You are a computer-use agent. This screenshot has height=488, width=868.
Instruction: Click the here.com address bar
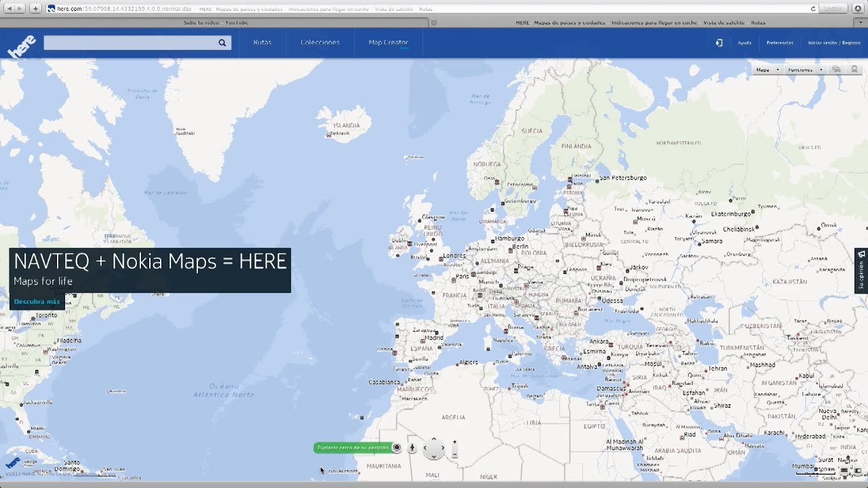[x=432, y=8]
